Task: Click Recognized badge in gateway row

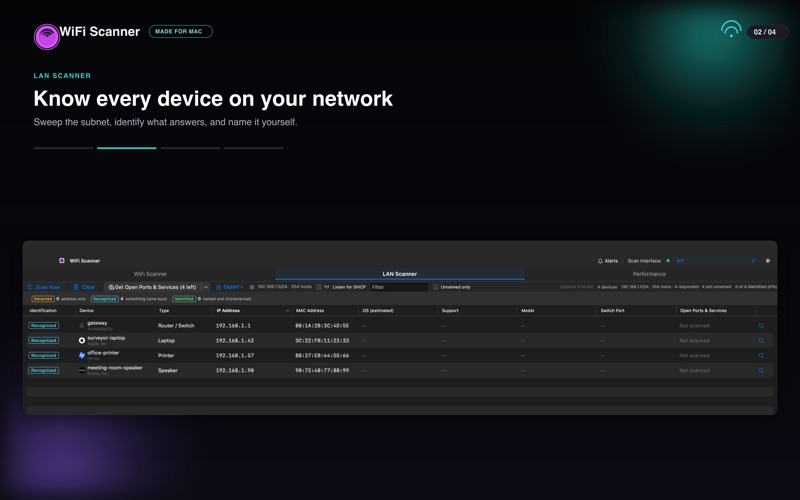Action: point(43,326)
